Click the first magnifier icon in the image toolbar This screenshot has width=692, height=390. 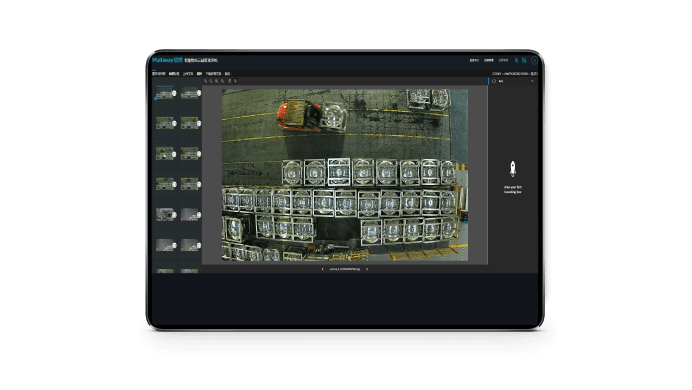206,81
